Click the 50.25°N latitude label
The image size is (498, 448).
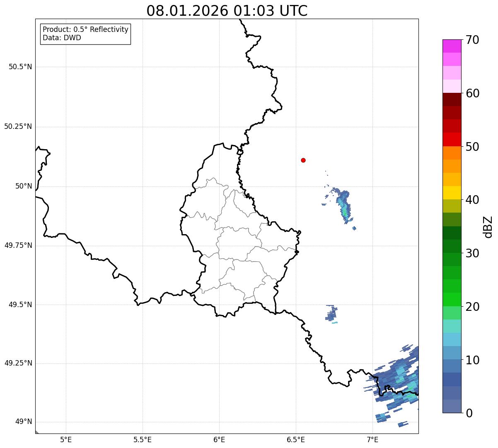pyautogui.click(x=18, y=126)
